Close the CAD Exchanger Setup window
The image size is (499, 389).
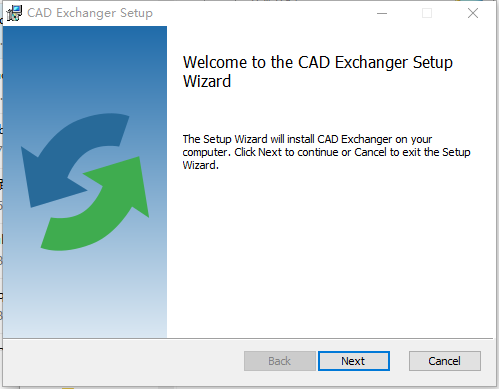pyautogui.click(x=473, y=13)
